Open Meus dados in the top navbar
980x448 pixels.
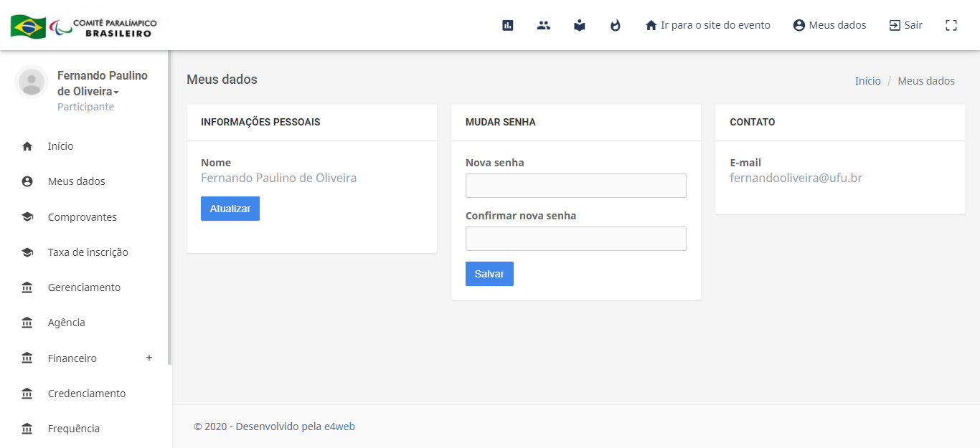click(829, 25)
